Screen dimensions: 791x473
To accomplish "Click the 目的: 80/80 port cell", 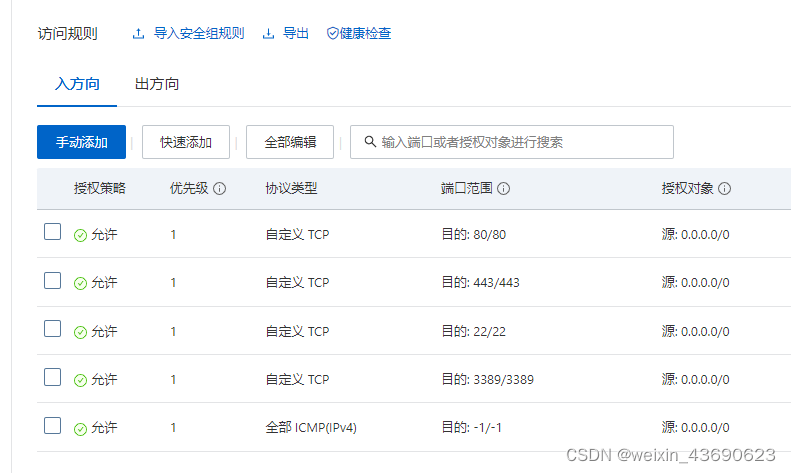I will click(x=474, y=234).
